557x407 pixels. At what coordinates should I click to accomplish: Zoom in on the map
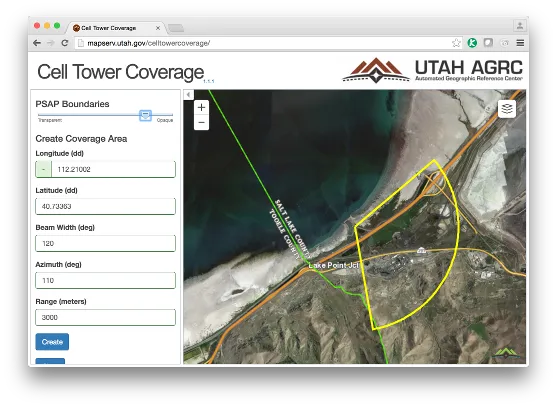[201, 107]
